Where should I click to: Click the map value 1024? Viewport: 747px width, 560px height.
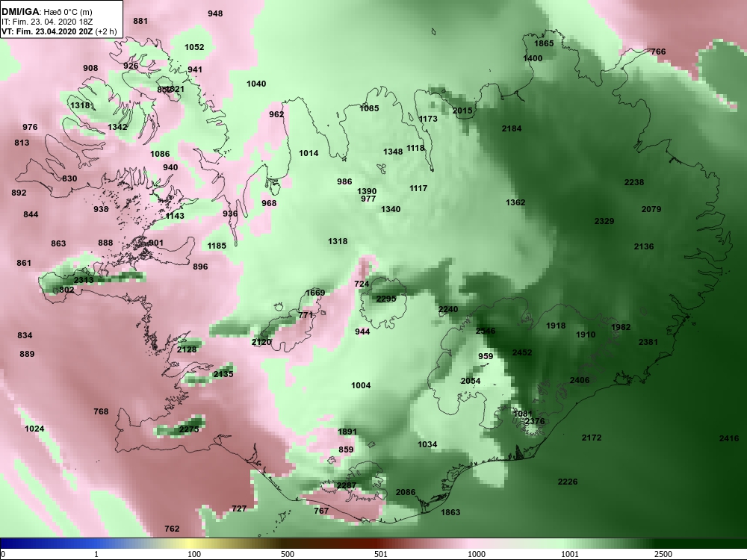coord(34,429)
